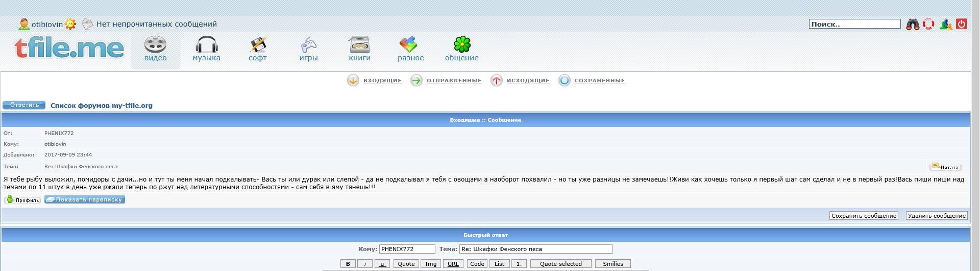Open the Отправленные folder link

pos(454,80)
